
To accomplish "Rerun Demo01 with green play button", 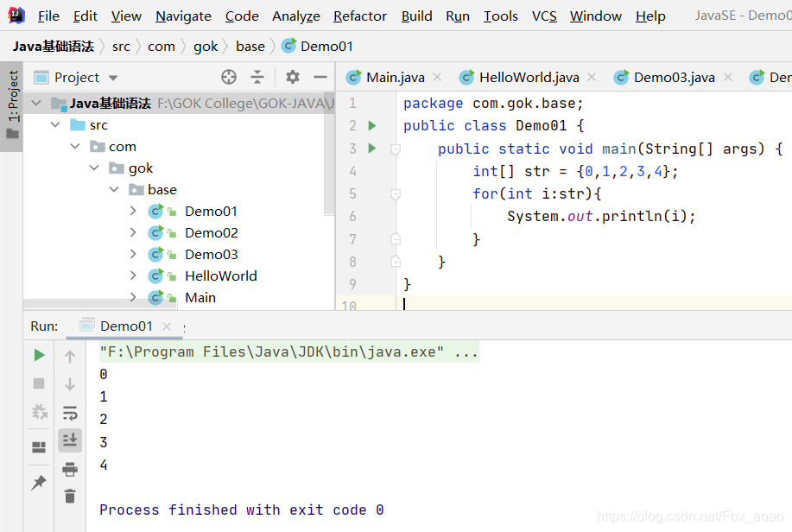I will pyautogui.click(x=39, y=355).
